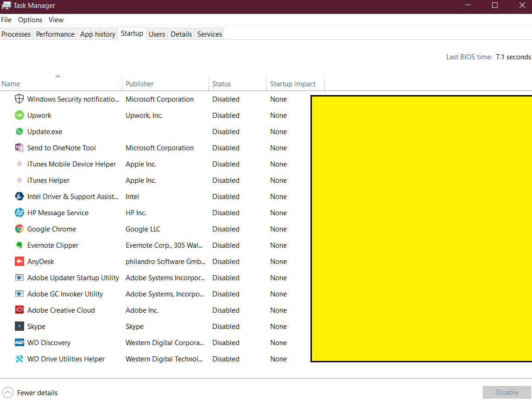Viewport: 532px width, 405px height.
Task: Click the HP Inc. publisher cell
Action: point(136,212)
